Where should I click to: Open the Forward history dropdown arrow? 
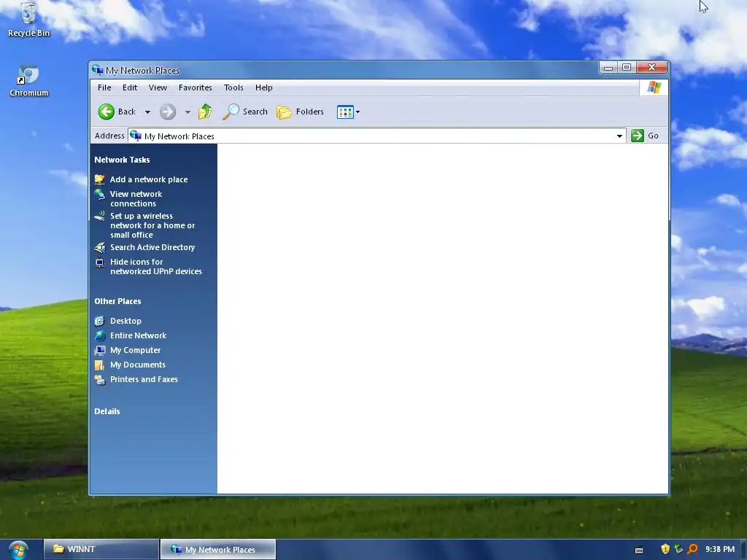(x=187, y=112)
